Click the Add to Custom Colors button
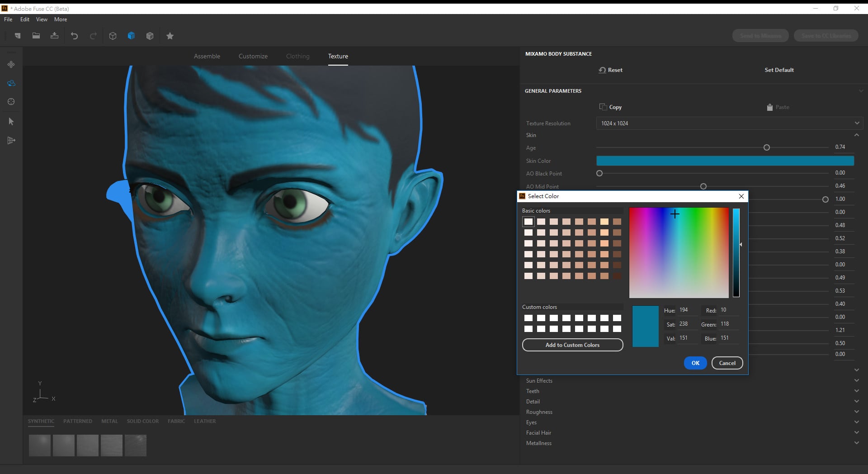Image resolution: width=868 pixels, height=474 pixels. point(572,345)
